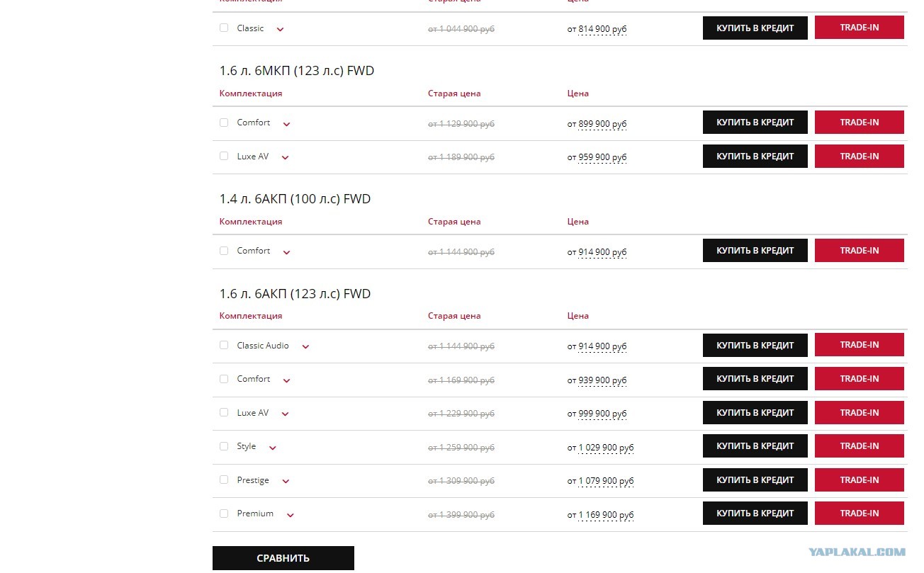Open the 1 029 900 руб price link
This screenshot has width=924, height=573.
606,448
